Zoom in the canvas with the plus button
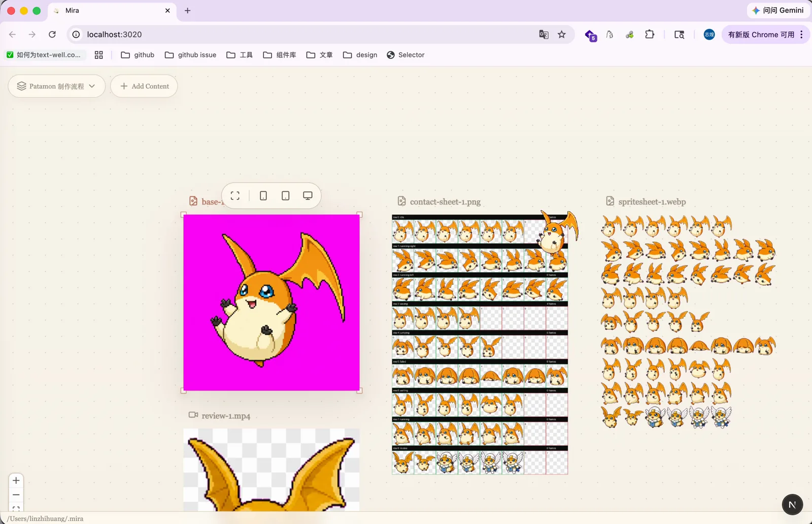812x524 pixels. tap(16, 480)
